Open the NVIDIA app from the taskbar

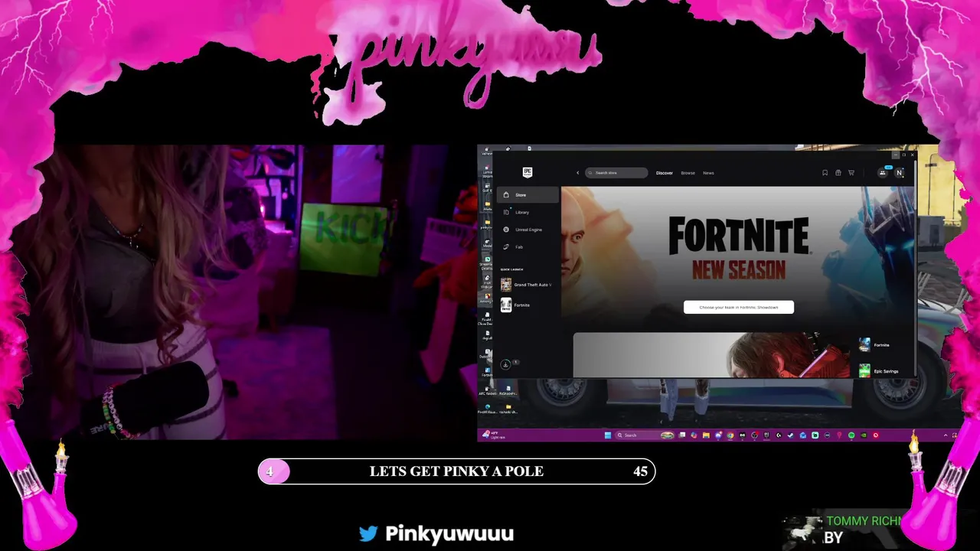tap(864, 435)
